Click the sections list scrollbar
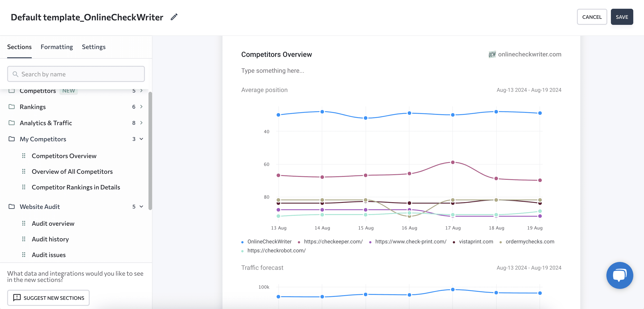 click(150, 151)
